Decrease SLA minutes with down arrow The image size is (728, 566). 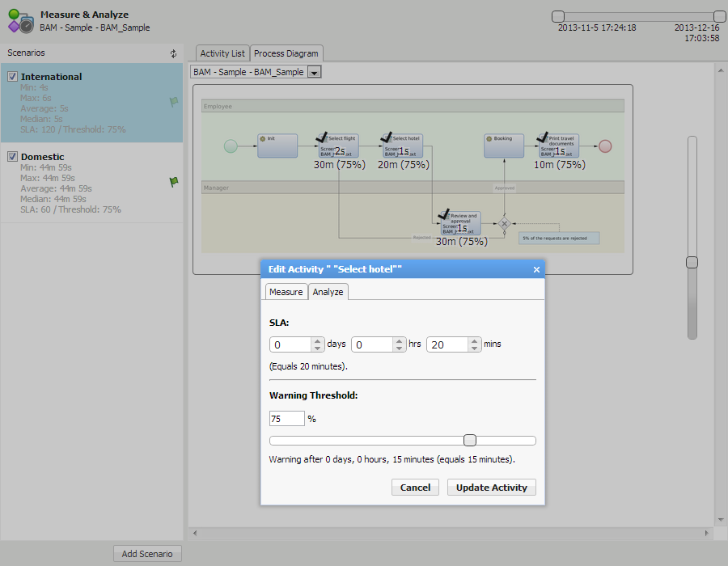click(474, 348)
